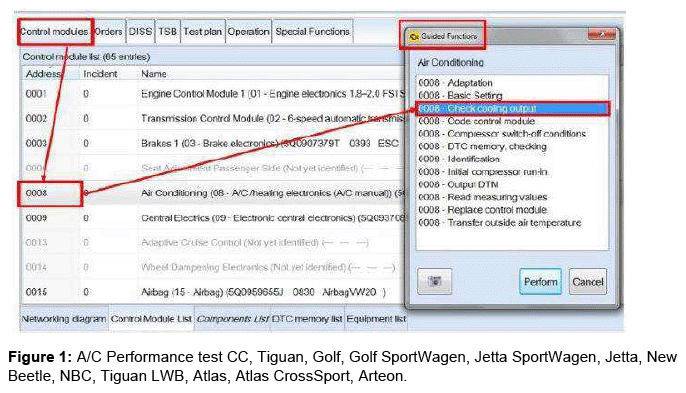
Task: Click address cell 0013
Action: point(36,242)
